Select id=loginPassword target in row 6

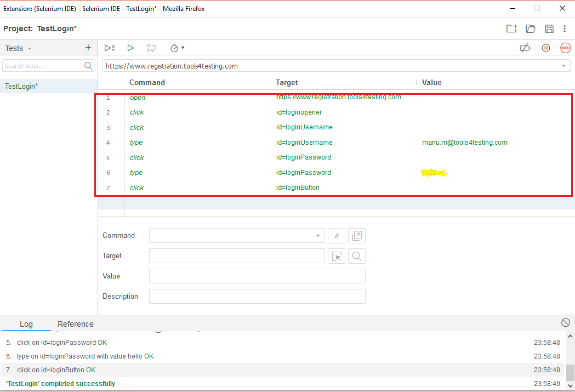pos(304,172)
